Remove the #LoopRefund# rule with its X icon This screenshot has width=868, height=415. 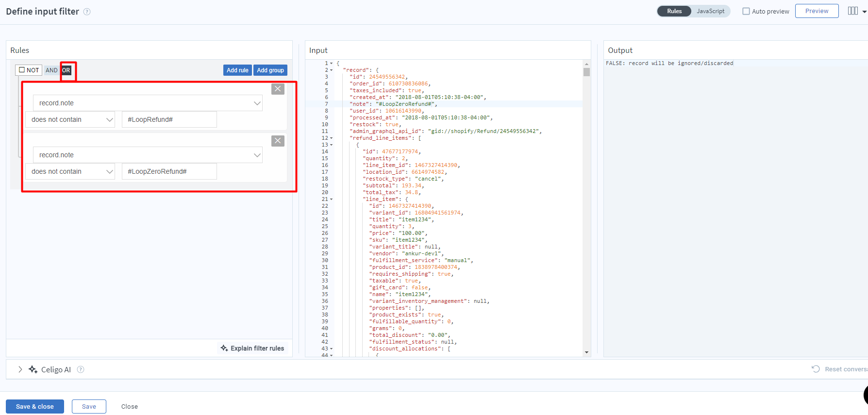tap(278, 89)
